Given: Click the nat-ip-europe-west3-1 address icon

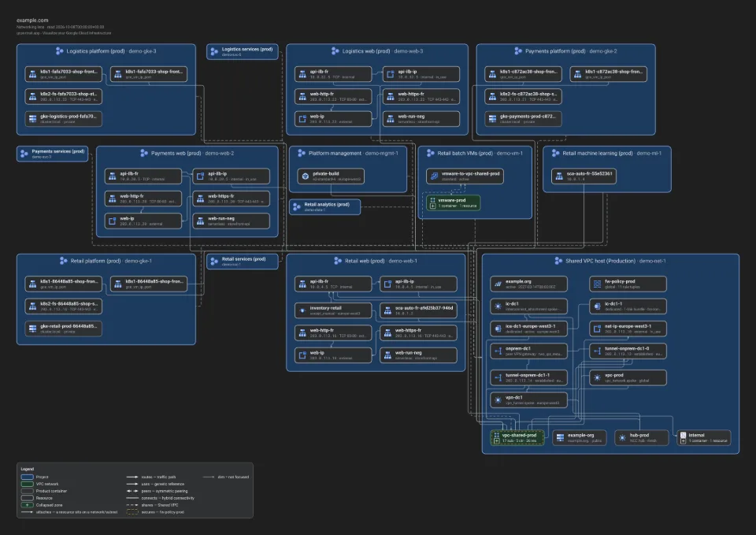Looking at the screenshot, I should 598,329.
